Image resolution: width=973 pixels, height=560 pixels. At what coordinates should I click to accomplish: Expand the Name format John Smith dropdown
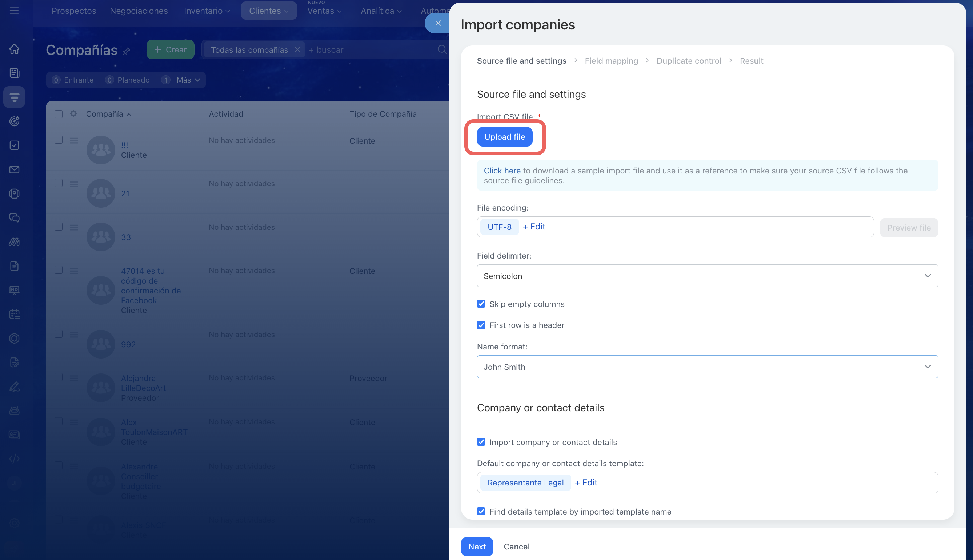pyautogui.click(x=707, y=367)
